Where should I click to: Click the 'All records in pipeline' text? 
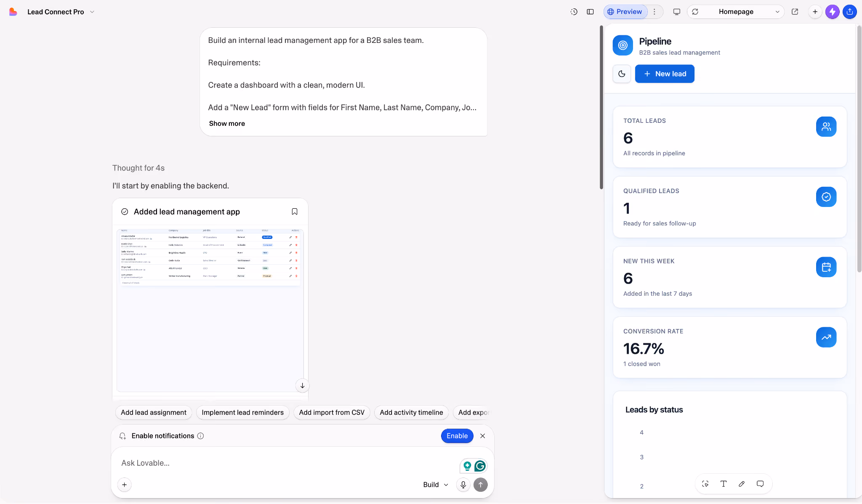point(654,153)
